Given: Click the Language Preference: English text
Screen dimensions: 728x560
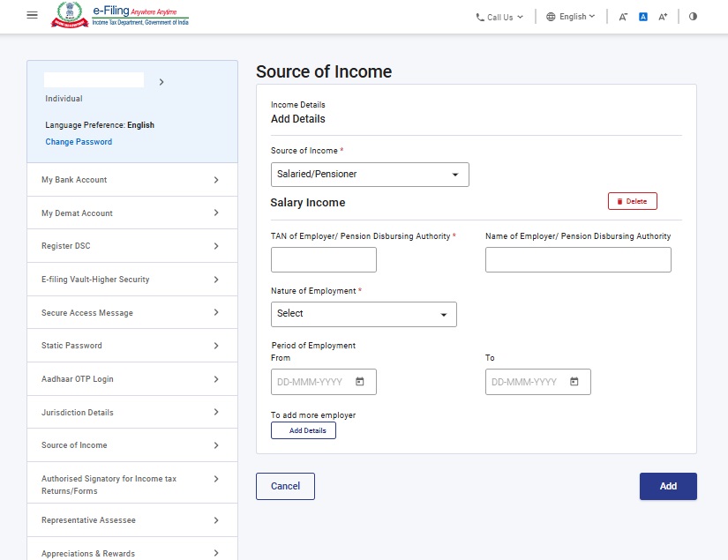Looking at the screenshot, I should (100, 125).
